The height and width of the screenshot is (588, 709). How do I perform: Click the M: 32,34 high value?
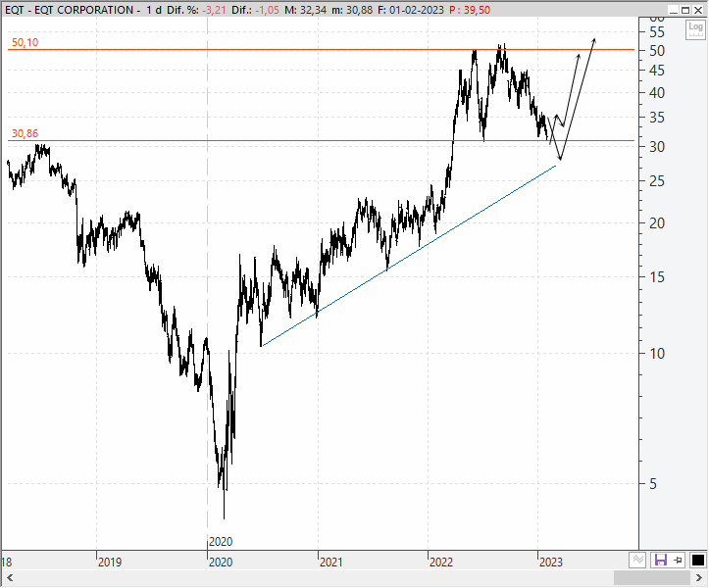tap(305, 10)
